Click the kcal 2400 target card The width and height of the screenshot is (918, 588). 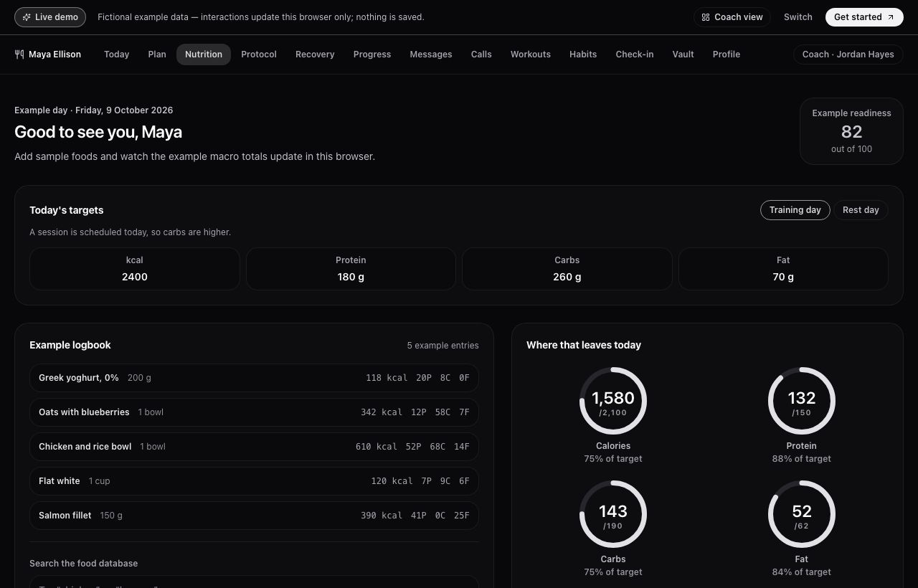pyautogui.click(x=135, y=269)
